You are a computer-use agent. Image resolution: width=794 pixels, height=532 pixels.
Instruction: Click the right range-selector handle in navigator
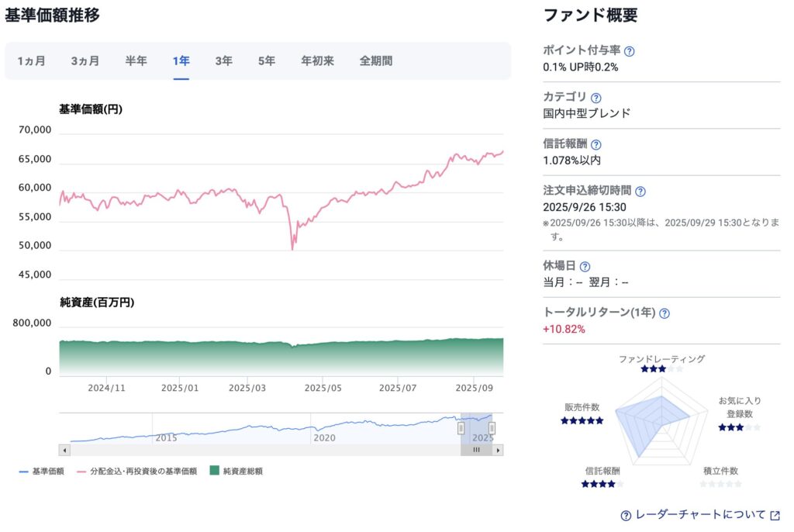point(492,428)
